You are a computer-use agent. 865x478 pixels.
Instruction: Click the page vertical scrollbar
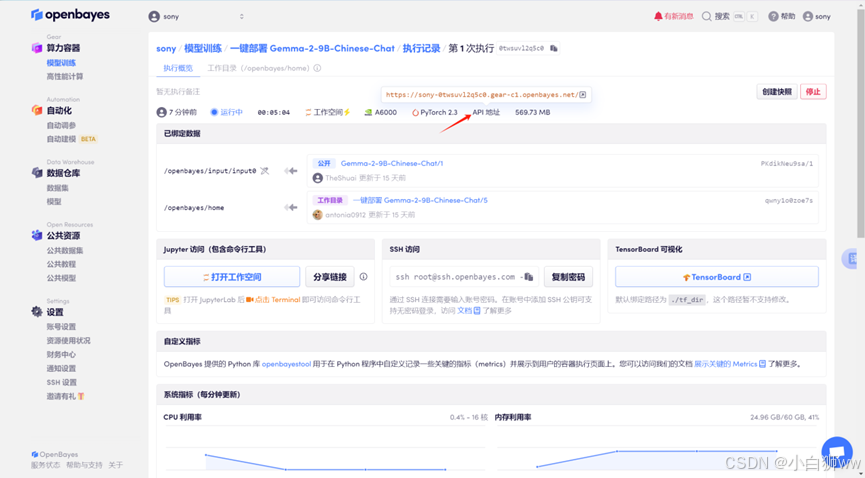861,121
